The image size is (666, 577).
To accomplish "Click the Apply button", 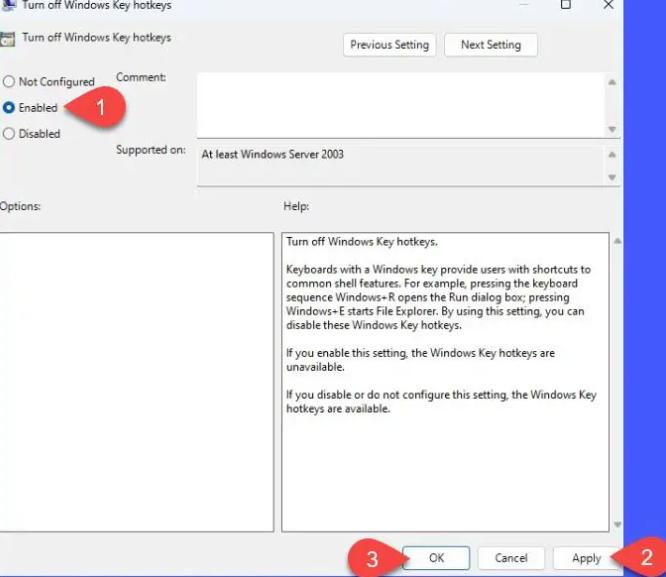I will point(586,557).
